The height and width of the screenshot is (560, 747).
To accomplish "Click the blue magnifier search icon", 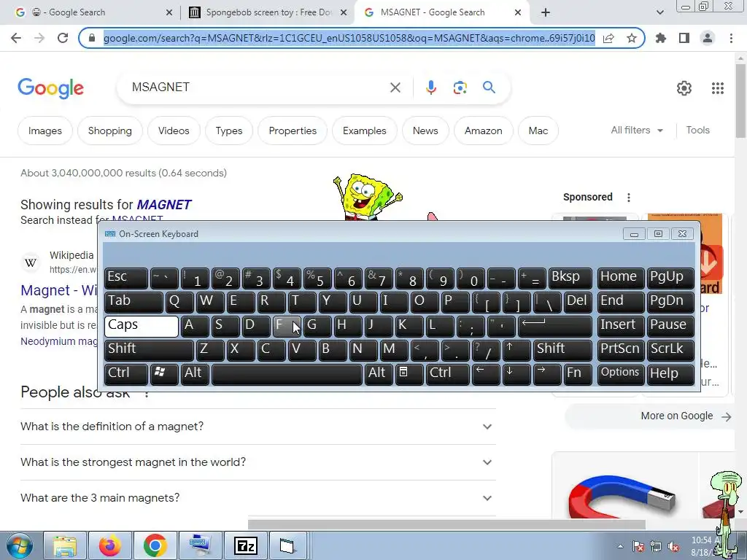I will click(x=489, y=87).
